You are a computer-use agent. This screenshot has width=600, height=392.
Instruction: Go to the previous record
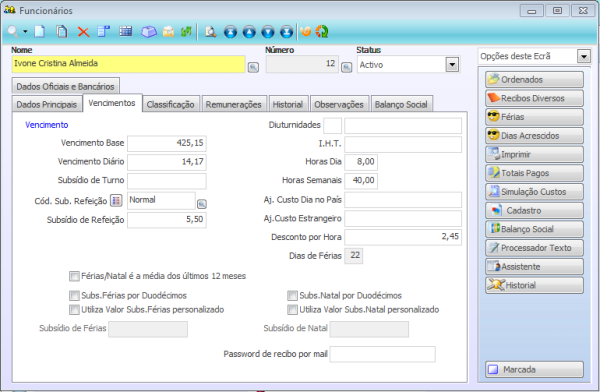point(249,32)
